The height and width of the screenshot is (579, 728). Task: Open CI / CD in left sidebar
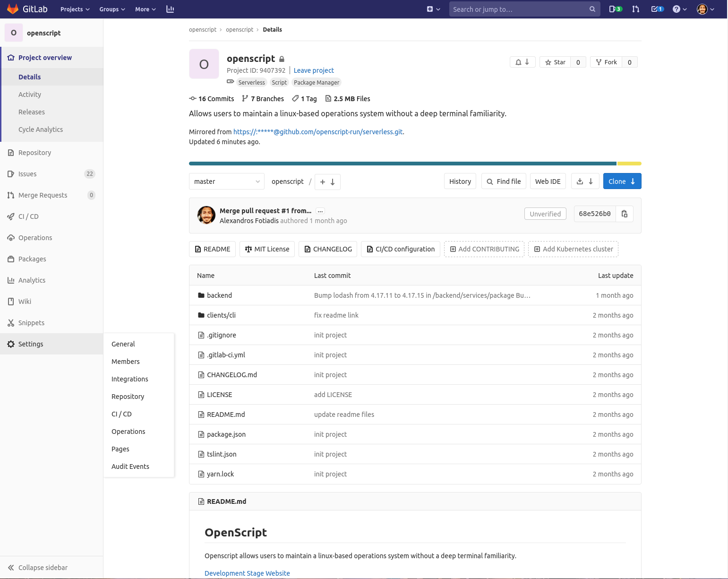tap(51, 216)
